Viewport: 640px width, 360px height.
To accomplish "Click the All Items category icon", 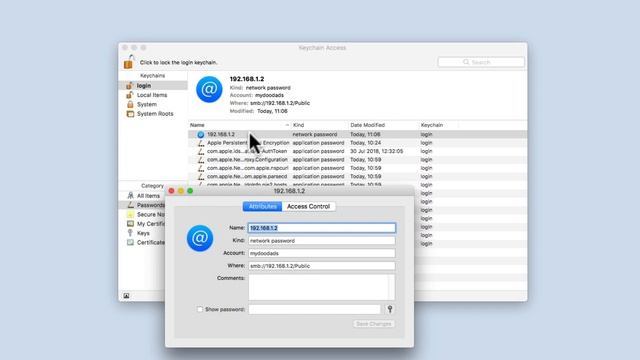I will tap(130, 196).
